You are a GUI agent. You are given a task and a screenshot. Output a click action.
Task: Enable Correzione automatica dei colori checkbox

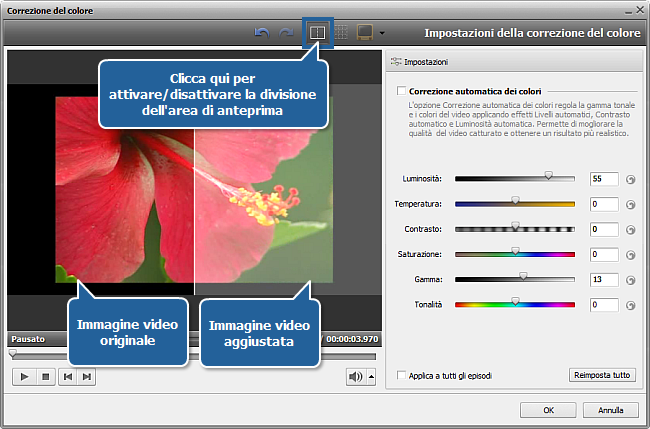point(400,90)
